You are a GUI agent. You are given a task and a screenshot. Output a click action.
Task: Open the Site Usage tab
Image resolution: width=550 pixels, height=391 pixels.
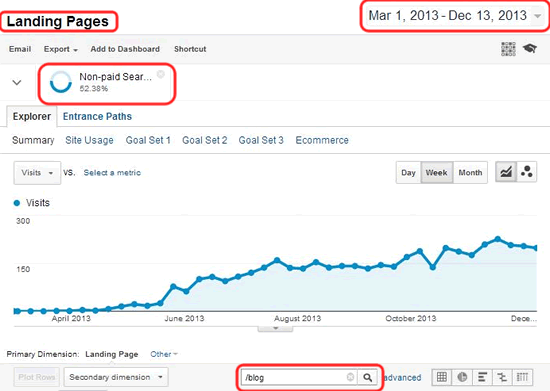[x=89, y=140]
